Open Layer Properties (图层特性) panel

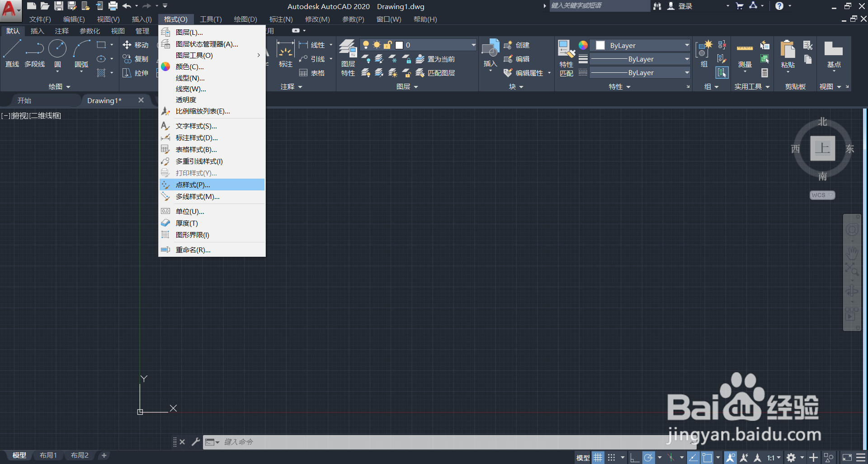tap(348, 58)
